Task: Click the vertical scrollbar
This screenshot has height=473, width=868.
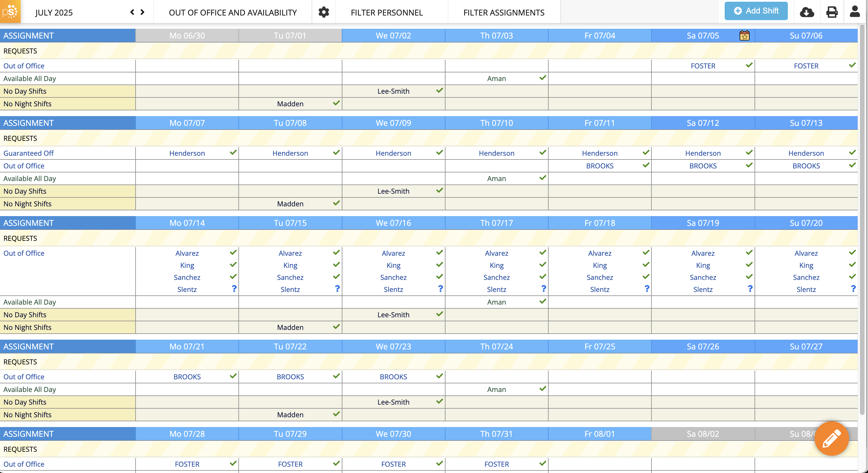Action: [x=862, y=219]
